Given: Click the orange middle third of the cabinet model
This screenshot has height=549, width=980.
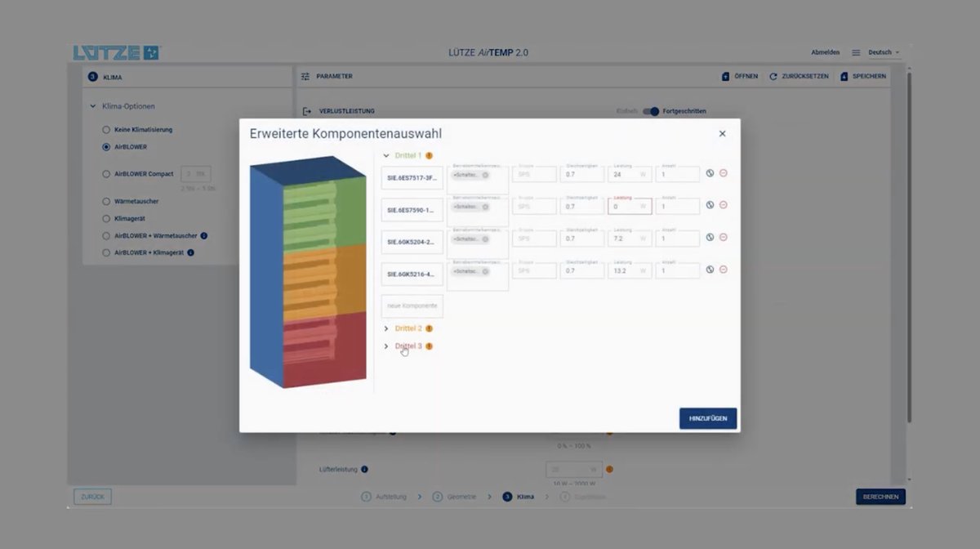Looking at the screenshot, I should click(x=325, y=283).
